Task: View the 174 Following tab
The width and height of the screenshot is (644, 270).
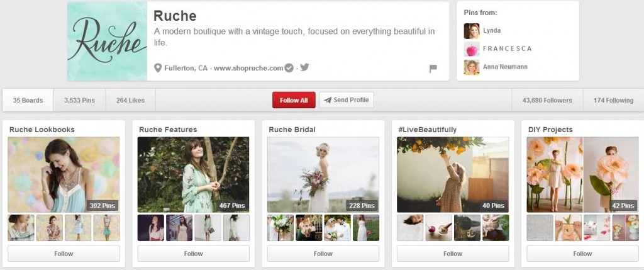Action: coord(613,100)
